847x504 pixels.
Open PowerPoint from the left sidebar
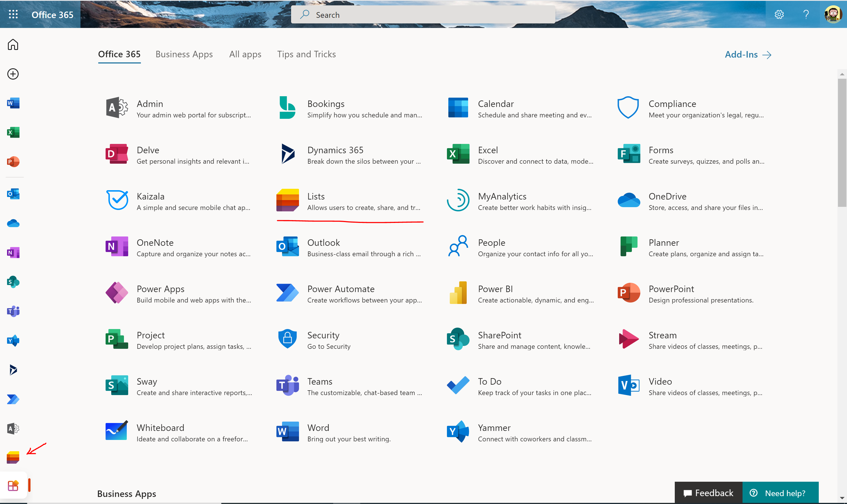point(13,162)
